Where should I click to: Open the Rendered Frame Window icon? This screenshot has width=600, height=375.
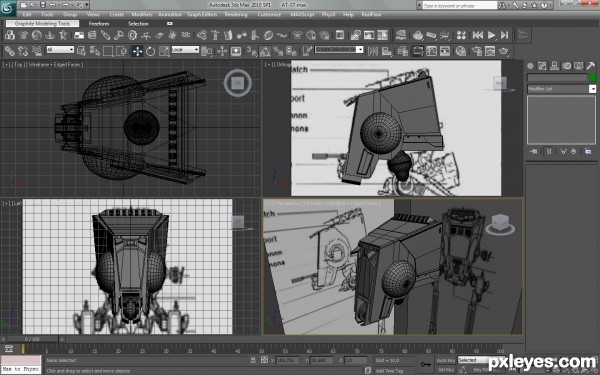point(490,51)
